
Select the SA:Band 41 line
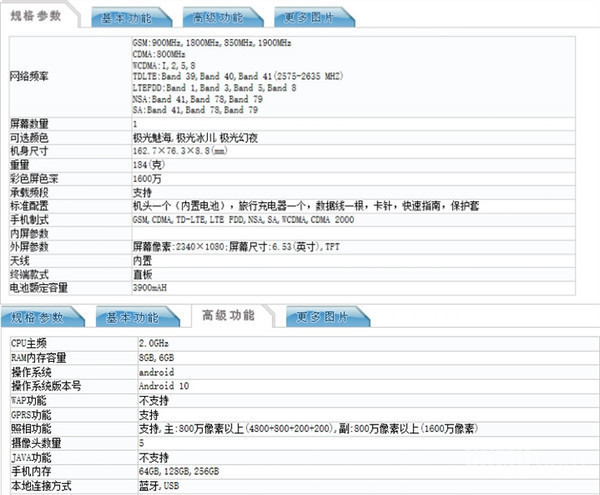tap(196, 110)
